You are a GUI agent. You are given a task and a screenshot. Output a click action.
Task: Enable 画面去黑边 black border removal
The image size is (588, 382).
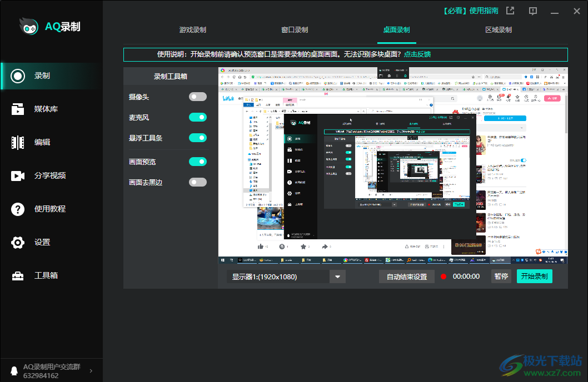198,182
